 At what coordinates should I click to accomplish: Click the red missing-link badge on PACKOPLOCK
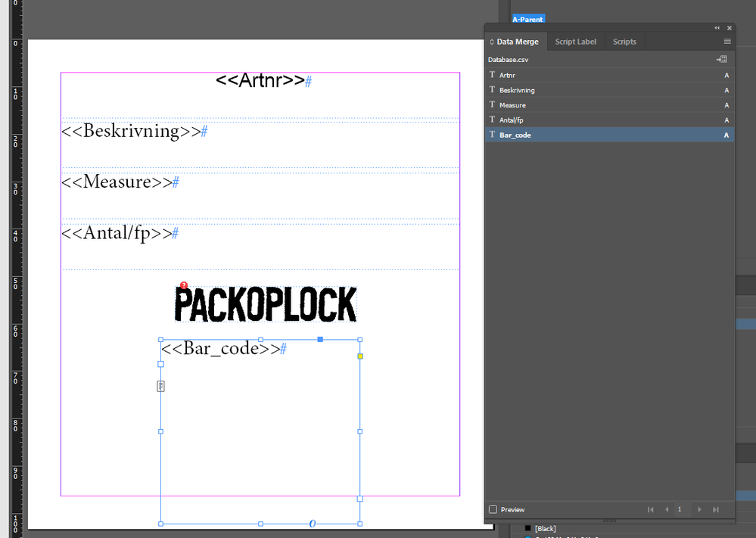point(184,285)
